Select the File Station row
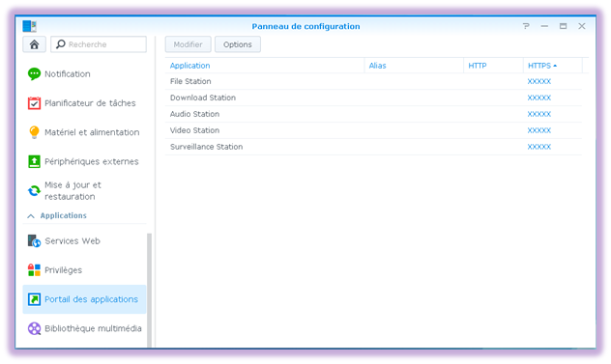 pyautogui.click(x=373, y=81)
